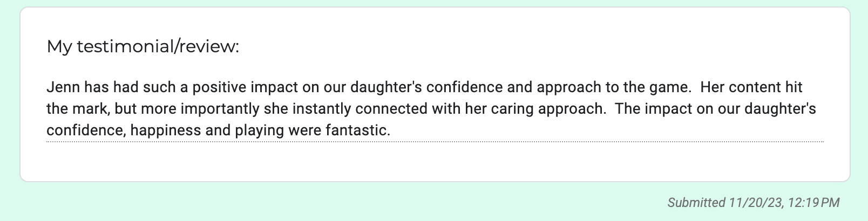Click the dotted line below the testimonial

[435, 142]
